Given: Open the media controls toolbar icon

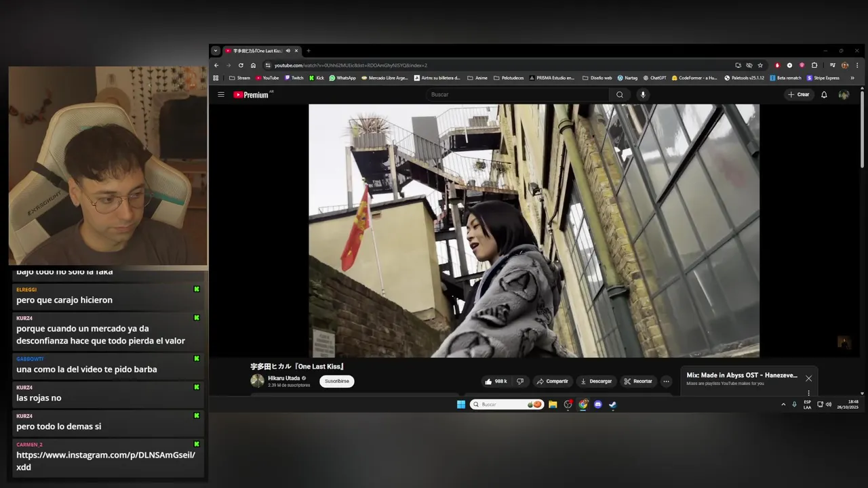Looking at the screenshot, I should pyautogui.click(x=833, y=65).
